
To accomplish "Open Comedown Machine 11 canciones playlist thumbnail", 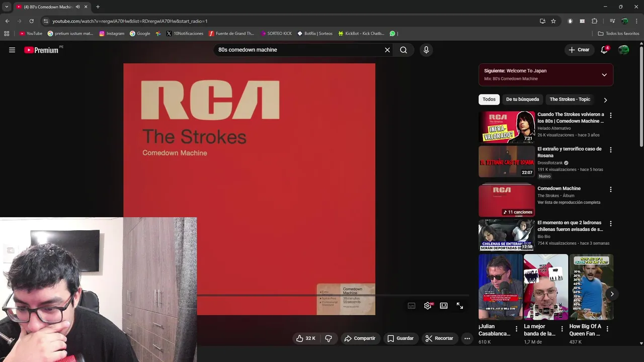I will (x=506, y=200).
